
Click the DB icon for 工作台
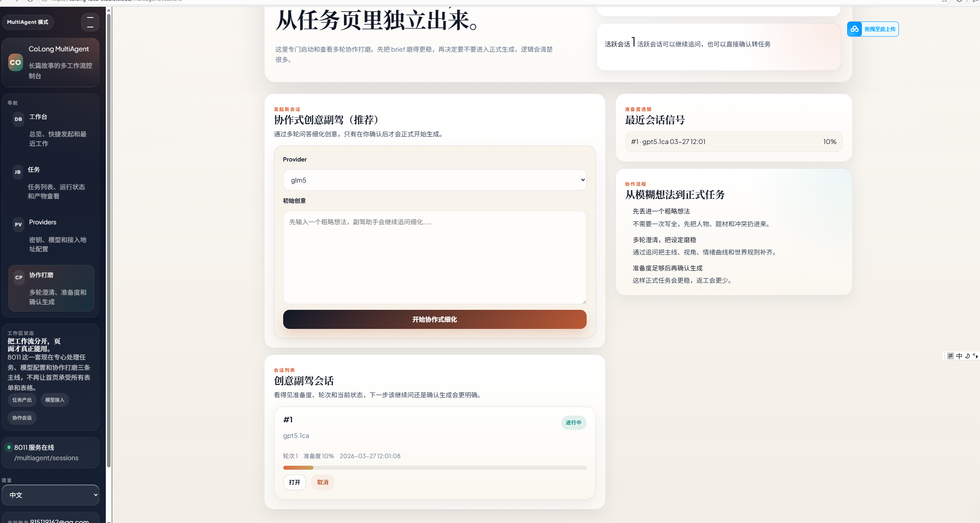(x=18, y=119)
